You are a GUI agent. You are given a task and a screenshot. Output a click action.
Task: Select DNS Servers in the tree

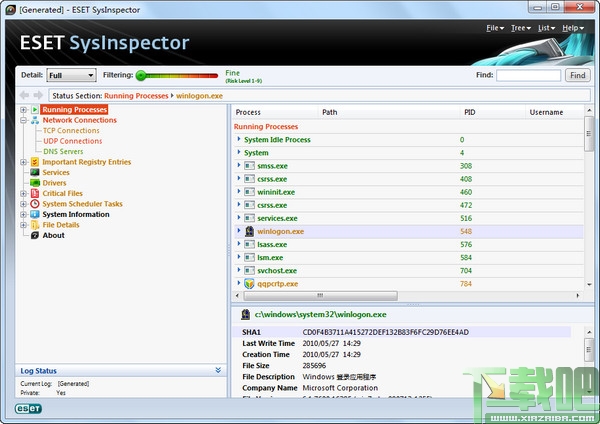(63, 152)
